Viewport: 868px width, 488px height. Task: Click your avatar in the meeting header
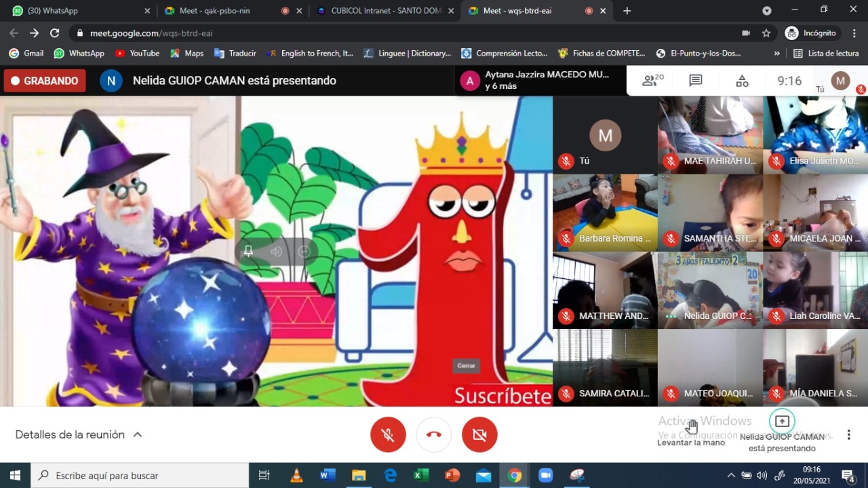tap(841, 81)
